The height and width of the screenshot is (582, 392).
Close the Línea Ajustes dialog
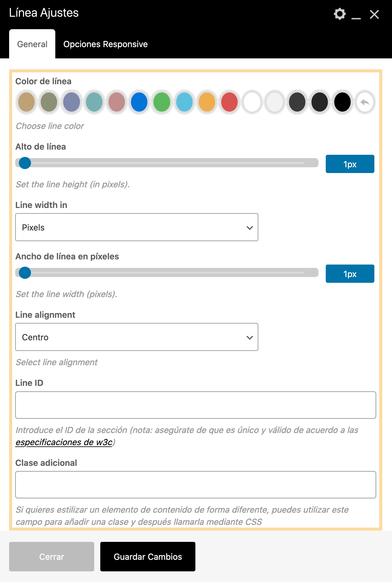[x=374, y=14]
